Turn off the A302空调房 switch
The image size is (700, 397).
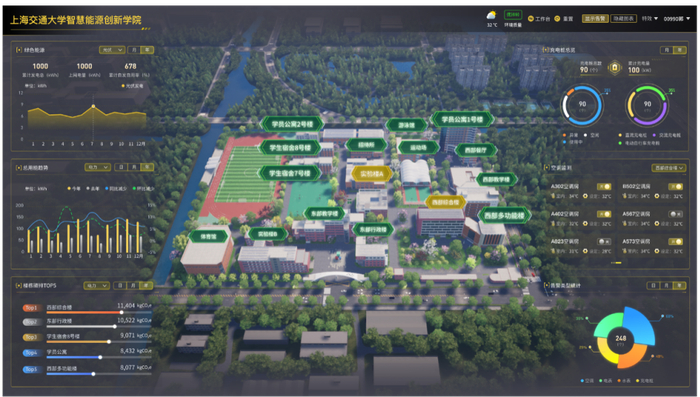(604, 186)
